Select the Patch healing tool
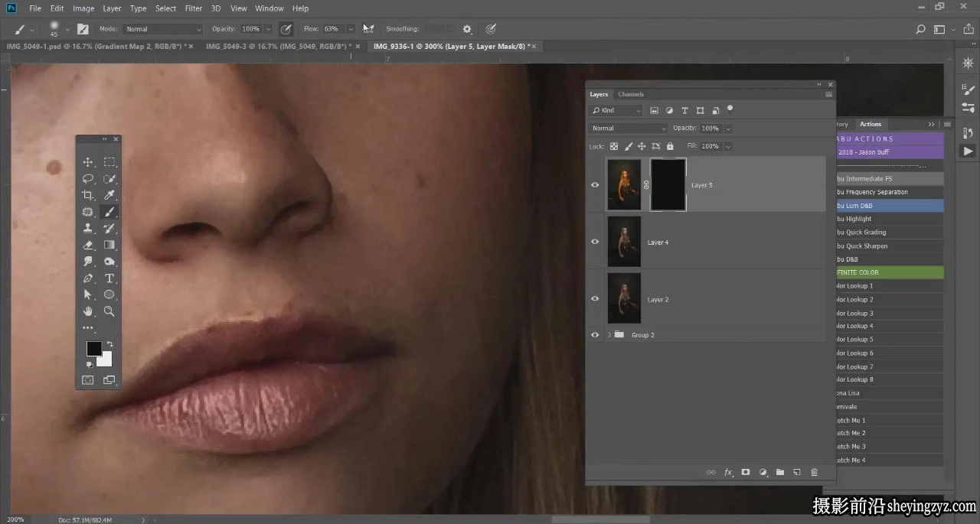This screenshot has height=524, width=980. (88, 212)
